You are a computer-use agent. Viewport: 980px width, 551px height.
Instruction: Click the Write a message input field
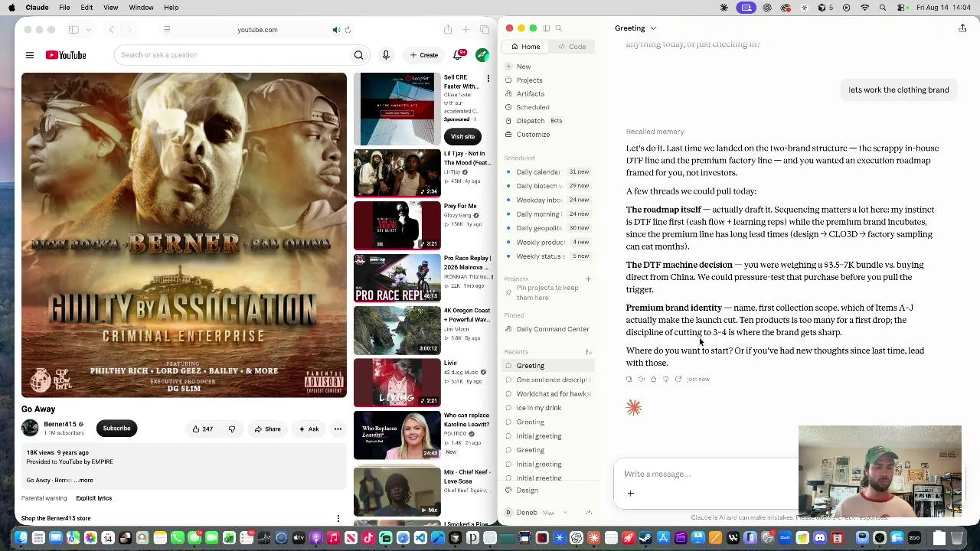pos(708,474)
